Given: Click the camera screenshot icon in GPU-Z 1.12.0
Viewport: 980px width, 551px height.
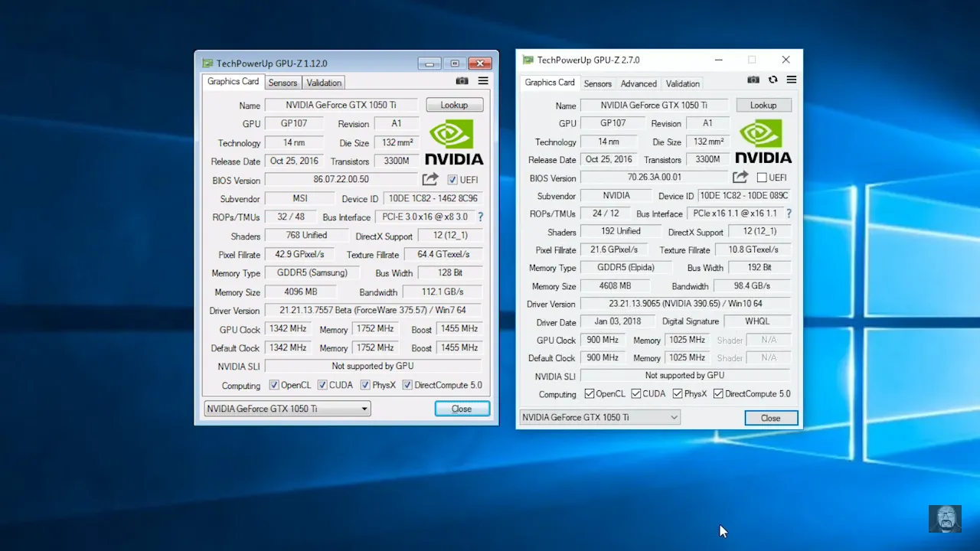Looking at the screenshot, I should pyautogui.click(x=462, y=80).
